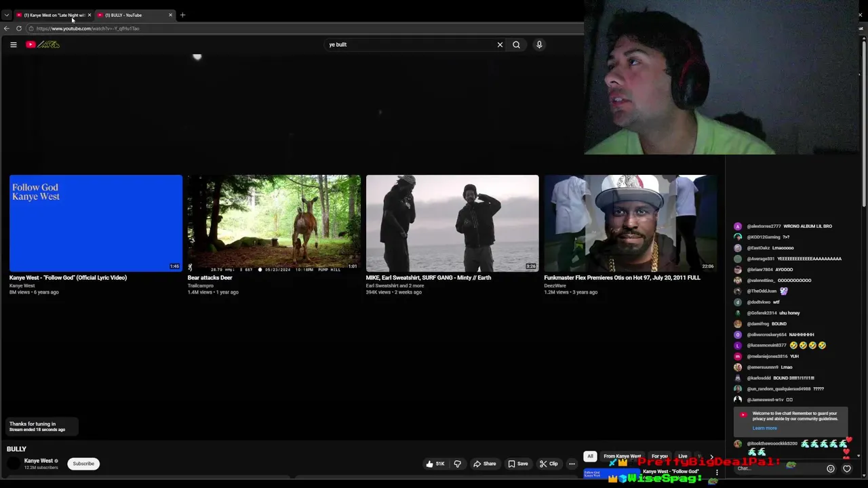868x488 pixels.
Task: Open more actions three-dot menu
Action: 572,464
